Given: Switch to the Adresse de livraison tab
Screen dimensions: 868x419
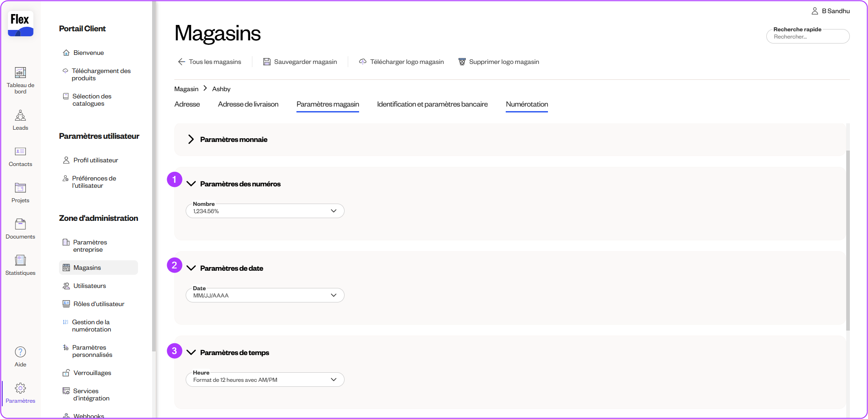Looking at the screenshot, I should point(248,104).
